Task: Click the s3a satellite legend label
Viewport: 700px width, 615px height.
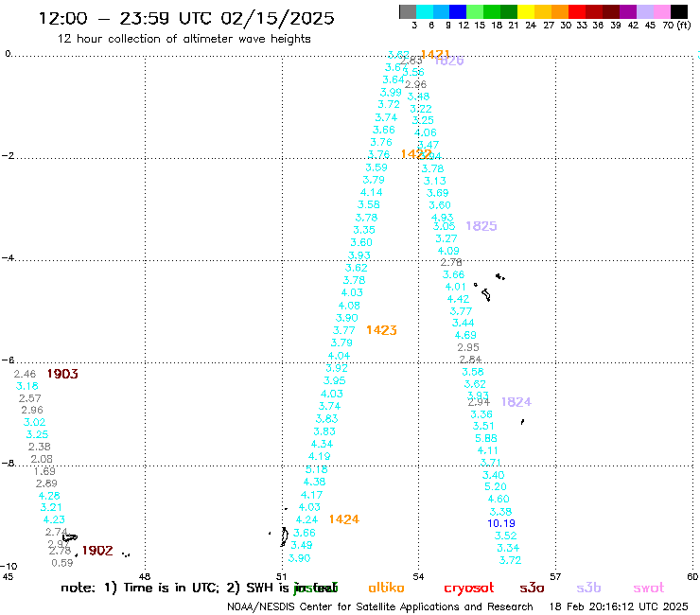Action: (x=532, y=588)
